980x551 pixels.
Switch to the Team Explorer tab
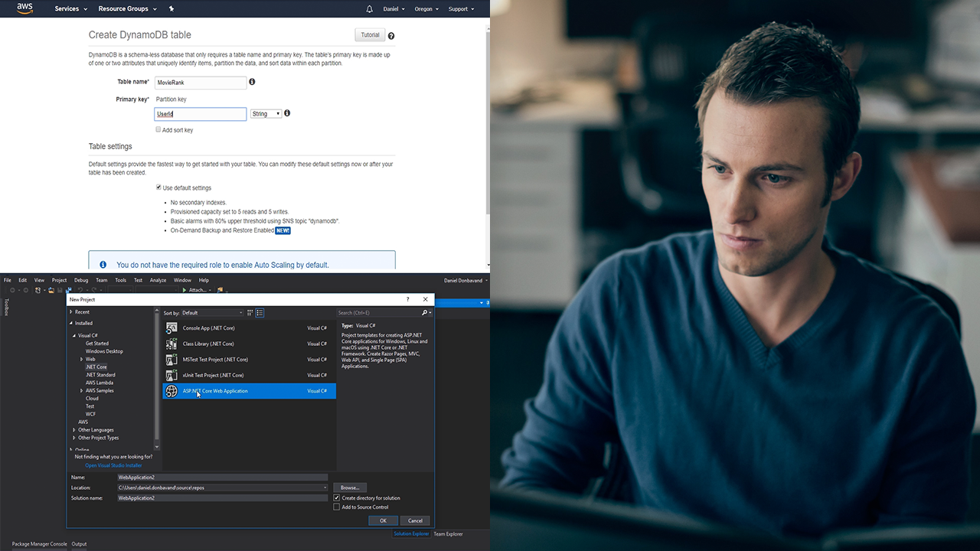(448, 534)
